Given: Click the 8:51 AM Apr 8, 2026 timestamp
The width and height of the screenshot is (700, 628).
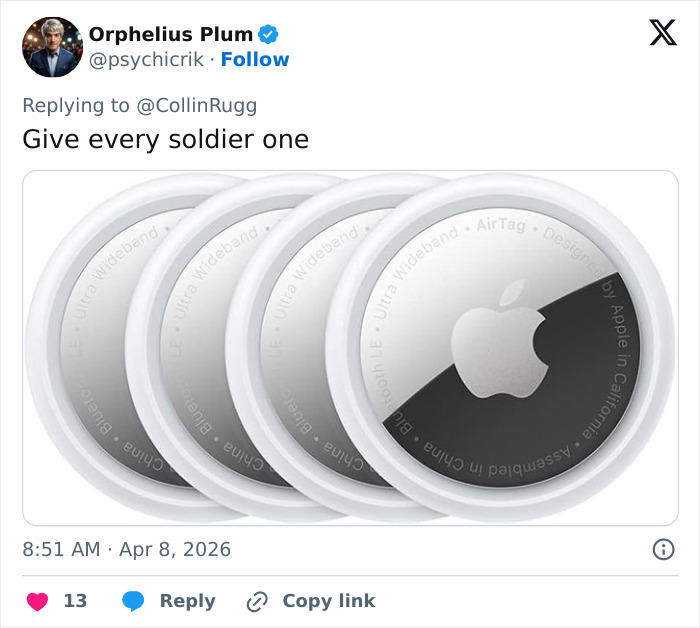Looking at the screenshot, I should coord(126,549).
